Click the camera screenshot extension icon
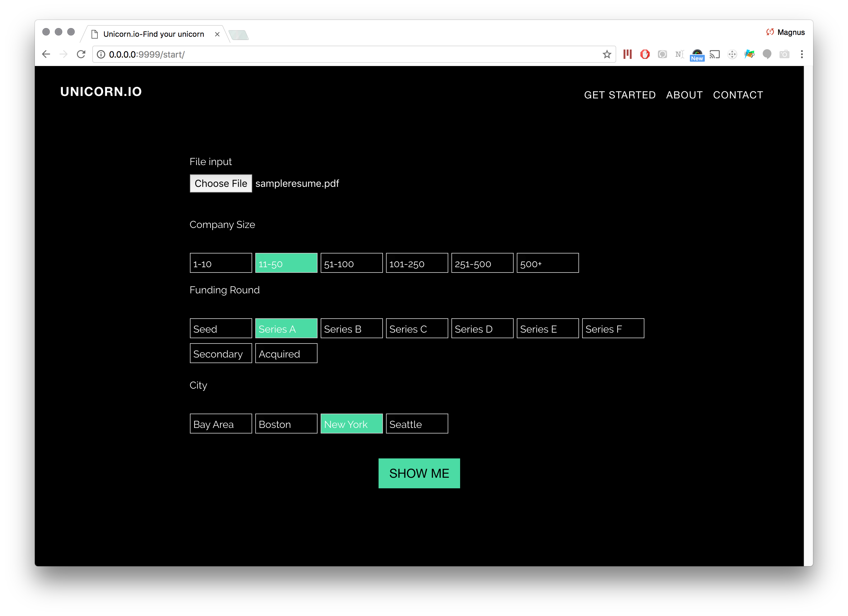The image size is (848, 616). coord(784,54)
